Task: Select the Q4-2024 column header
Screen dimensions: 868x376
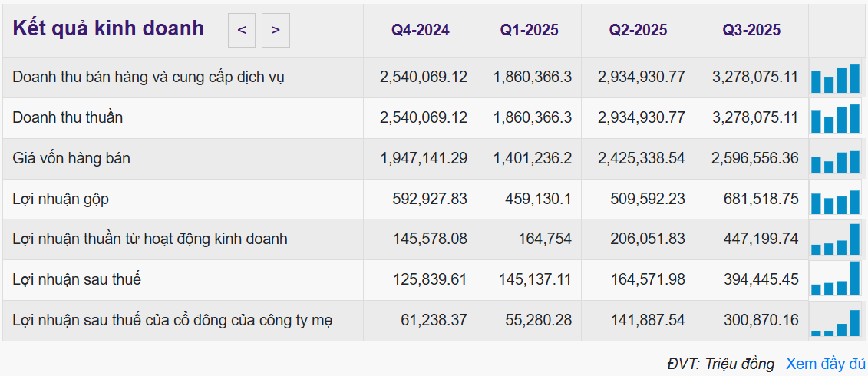Action: click(x=421, y=31)
